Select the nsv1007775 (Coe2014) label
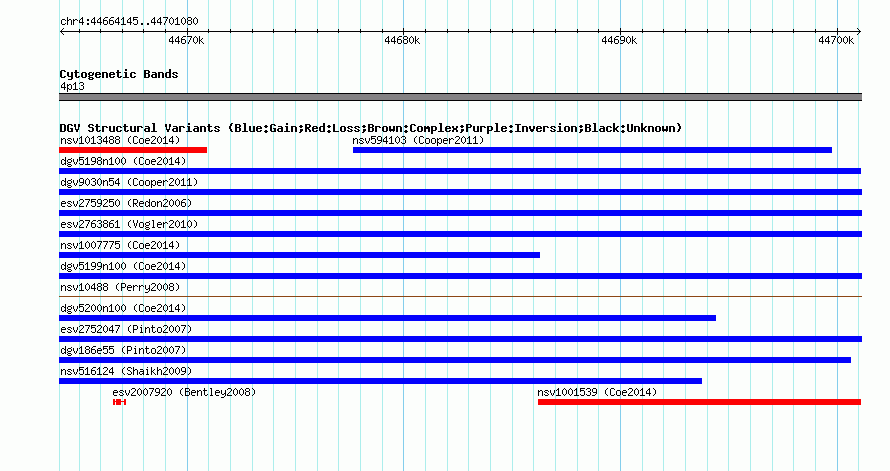The image size is (890, 471). pyautogui.click(x=120, y=245)
